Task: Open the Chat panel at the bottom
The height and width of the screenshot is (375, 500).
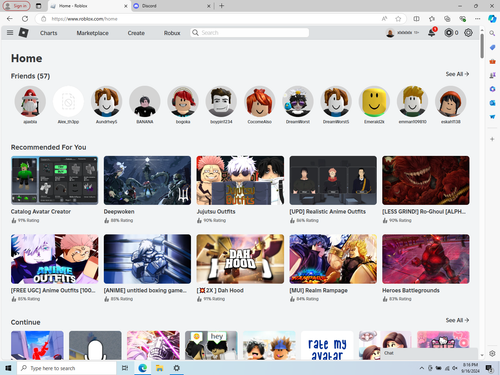Action: click(430, 353)
